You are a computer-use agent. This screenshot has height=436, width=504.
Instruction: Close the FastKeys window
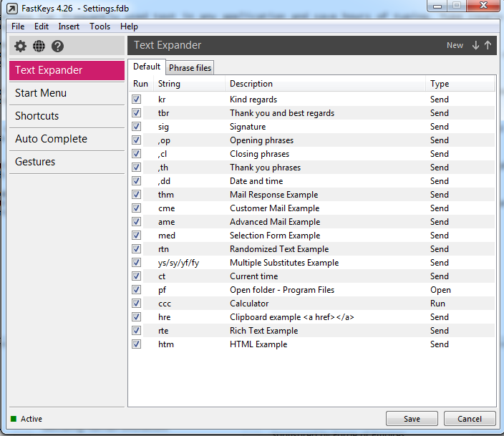click(x=483, y=5)
